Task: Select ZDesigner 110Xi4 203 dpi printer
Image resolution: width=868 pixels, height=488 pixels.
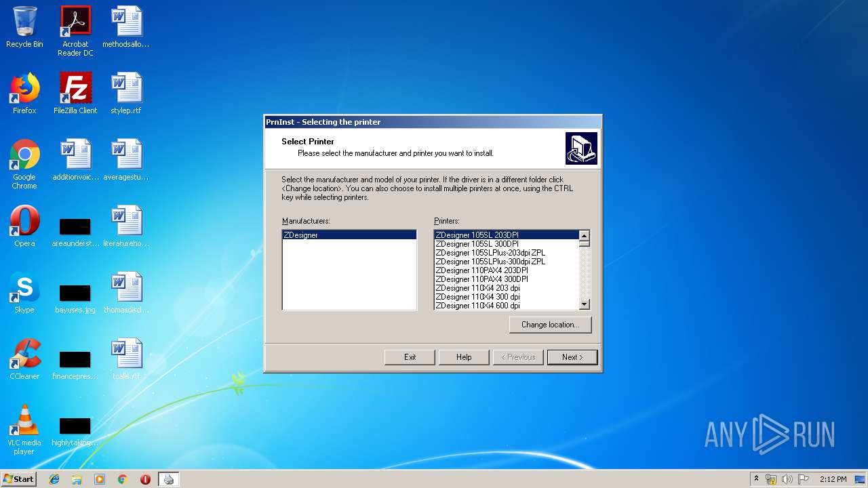Action: (x=506, y=288)
